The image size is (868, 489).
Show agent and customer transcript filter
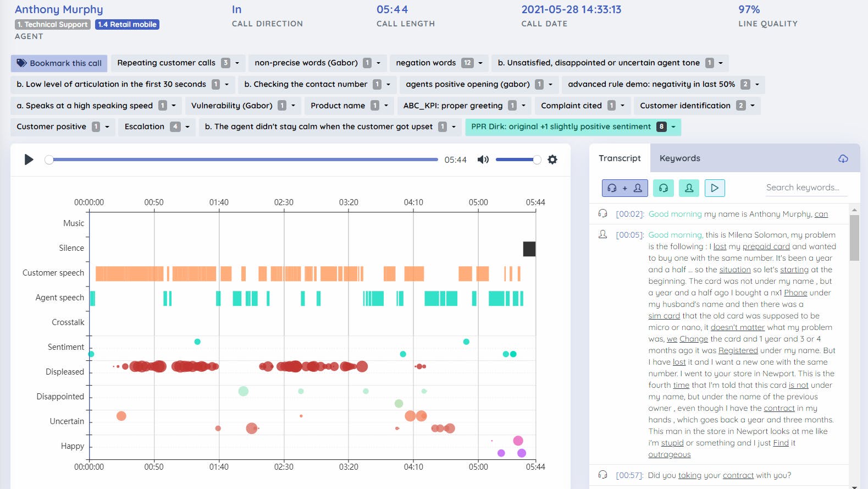[625, 188]
